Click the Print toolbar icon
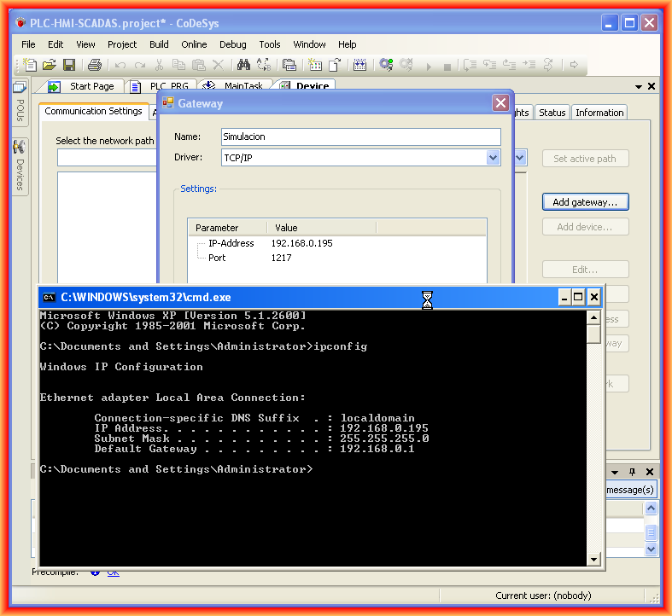The height and width of the screenshot is (616, 672). (95, 65)
